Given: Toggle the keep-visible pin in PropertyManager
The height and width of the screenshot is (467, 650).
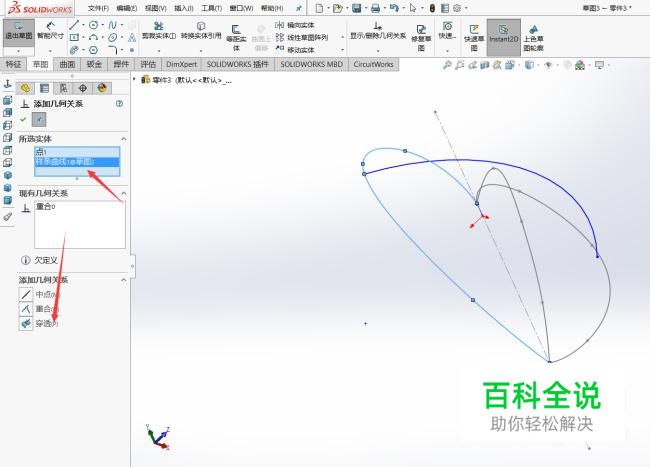Looking at the screenshot, I should [x=39, y=120].
